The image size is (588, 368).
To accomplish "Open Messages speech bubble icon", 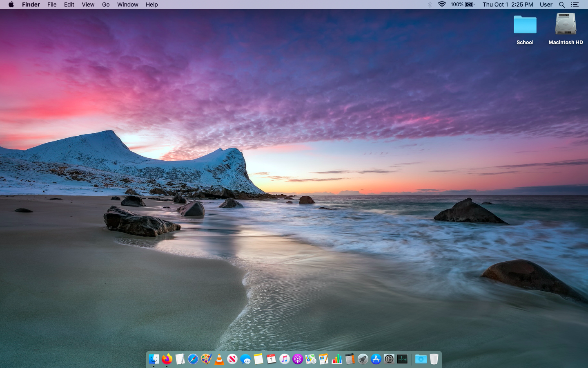I will (x=245, y=359).
